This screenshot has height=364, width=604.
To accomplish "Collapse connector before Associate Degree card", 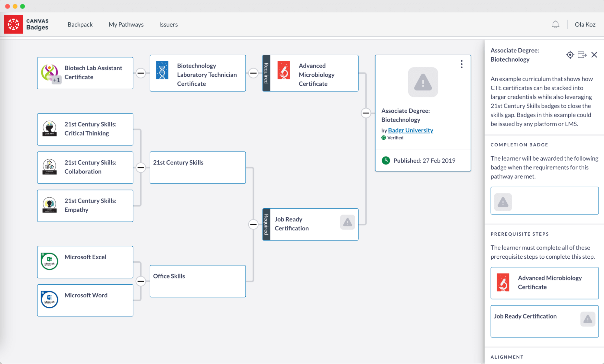I will pos(366,113).
